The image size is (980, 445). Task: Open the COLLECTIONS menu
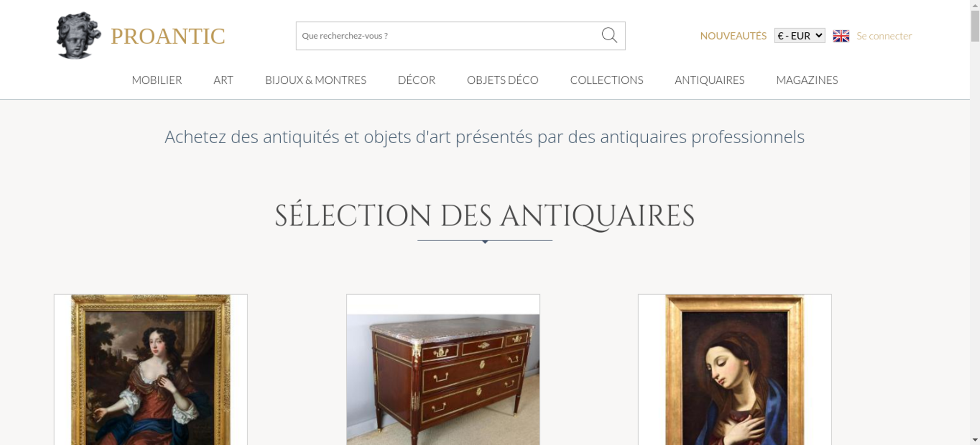click(607, 80)
